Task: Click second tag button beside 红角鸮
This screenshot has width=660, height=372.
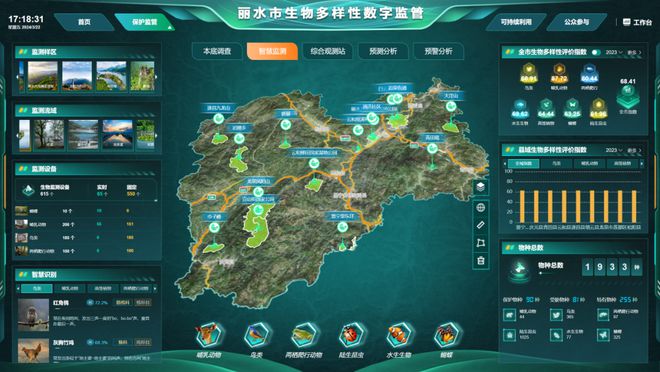Action: (x=143, y=302)
